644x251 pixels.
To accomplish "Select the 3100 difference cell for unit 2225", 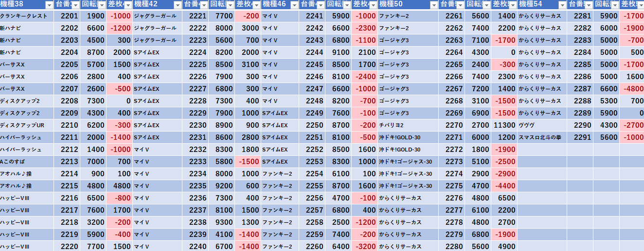I will tap(248, 65).
